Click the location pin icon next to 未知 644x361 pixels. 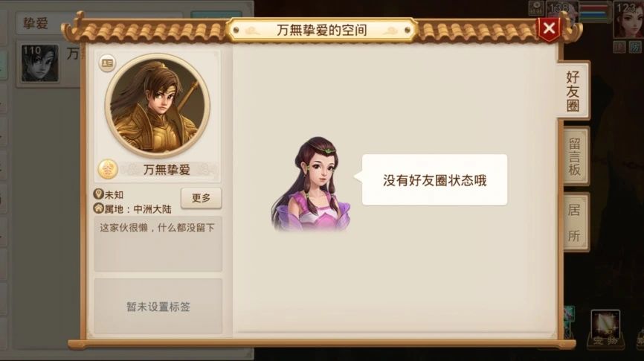point(98,194)
